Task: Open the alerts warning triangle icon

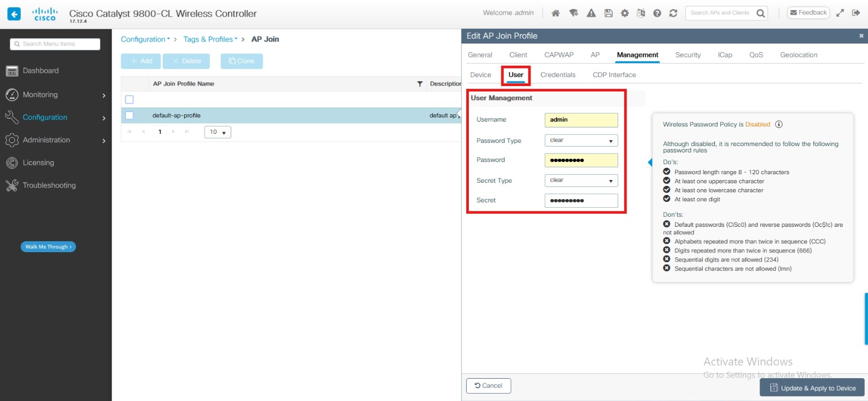Action: [x=591, y=13]
